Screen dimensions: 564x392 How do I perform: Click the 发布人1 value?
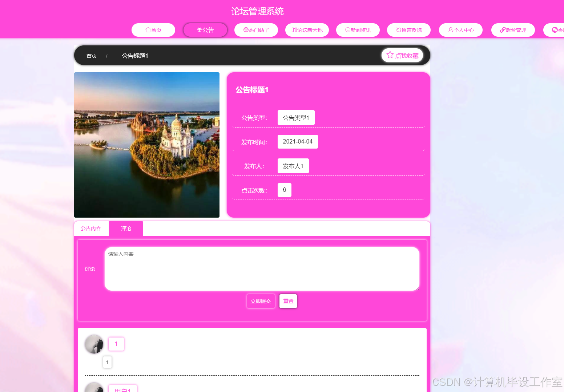coord(293,166)
